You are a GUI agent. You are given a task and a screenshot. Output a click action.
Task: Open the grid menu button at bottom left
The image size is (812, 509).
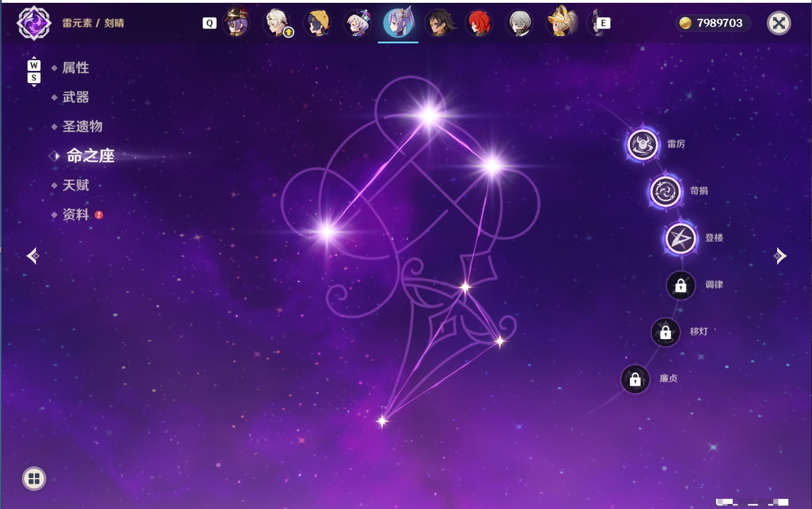click(x=34, y=479)
